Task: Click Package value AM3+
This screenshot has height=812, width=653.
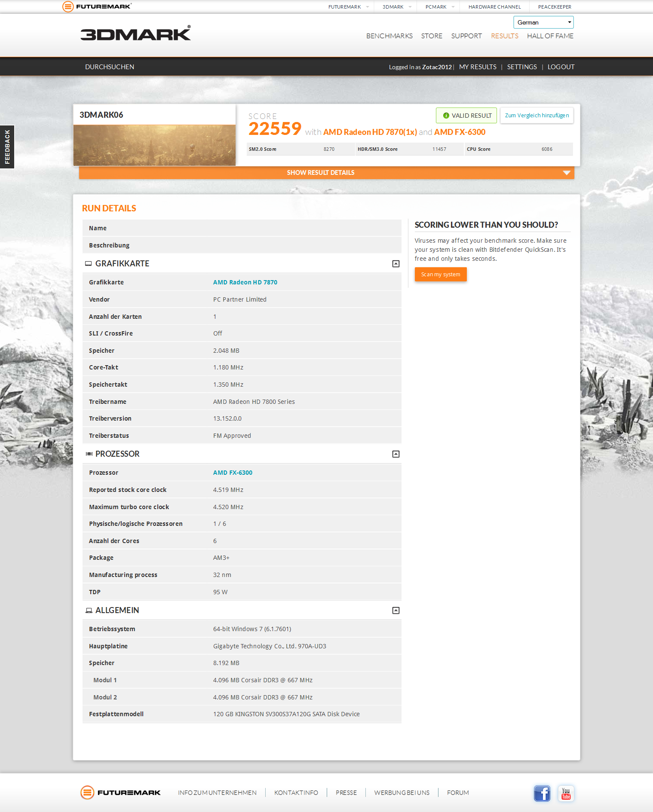Action: [221, 558]
